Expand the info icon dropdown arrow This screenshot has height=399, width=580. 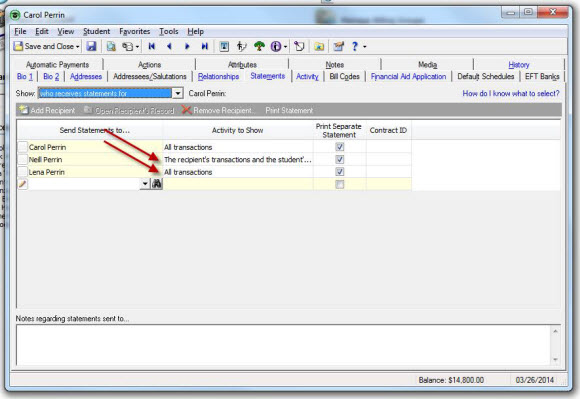coord(285,47)
